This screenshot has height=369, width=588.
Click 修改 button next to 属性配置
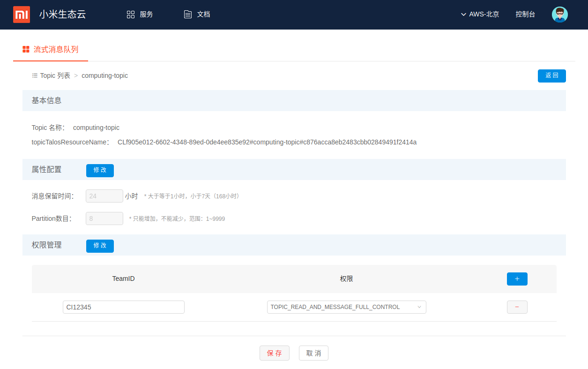point(100,170)
